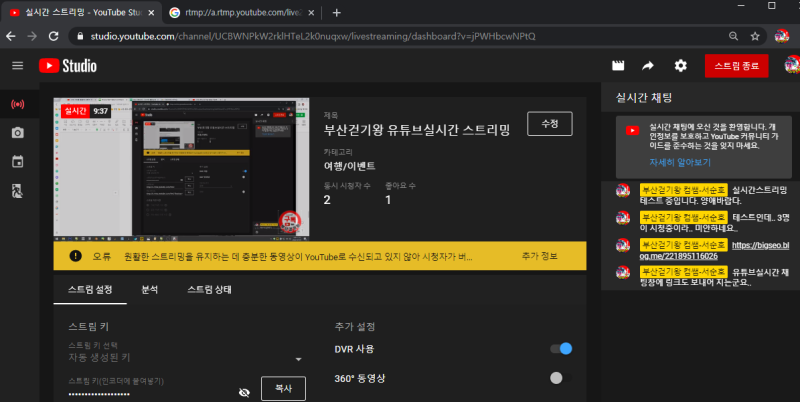Image resolution: width=800 pixels, height=402 pixels.
Task: Click the error warning exclamation icon
Action: 76,256
